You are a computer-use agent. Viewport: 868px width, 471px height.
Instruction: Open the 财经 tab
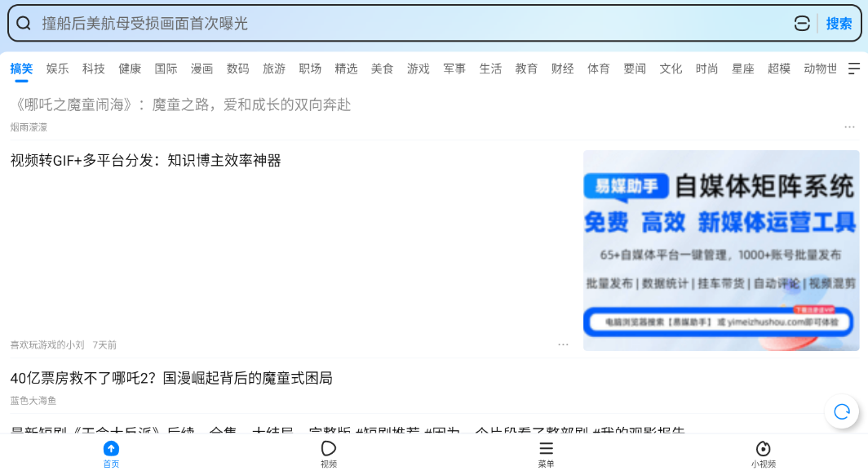tap(562, 69)
